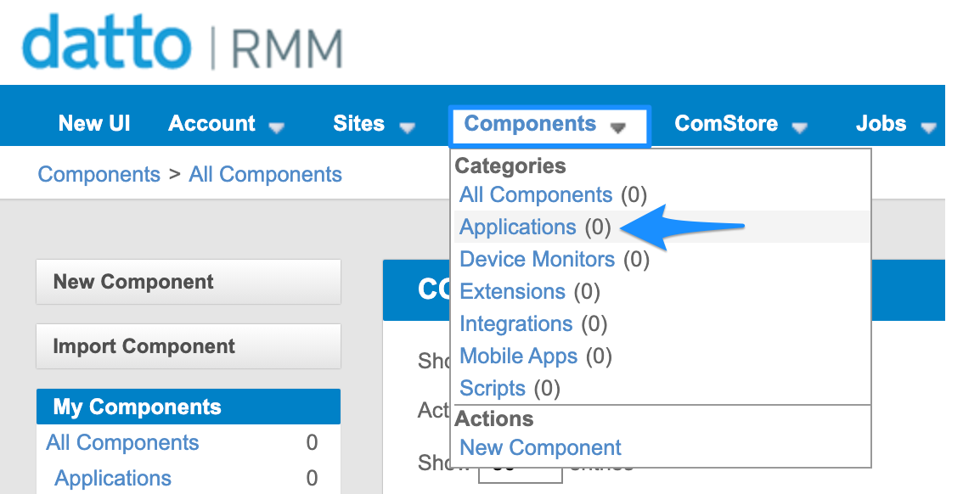Open the Device Monitors category
Image resolution: width=980 pixels, height=494 pixels.
click(x=537, y=259)
